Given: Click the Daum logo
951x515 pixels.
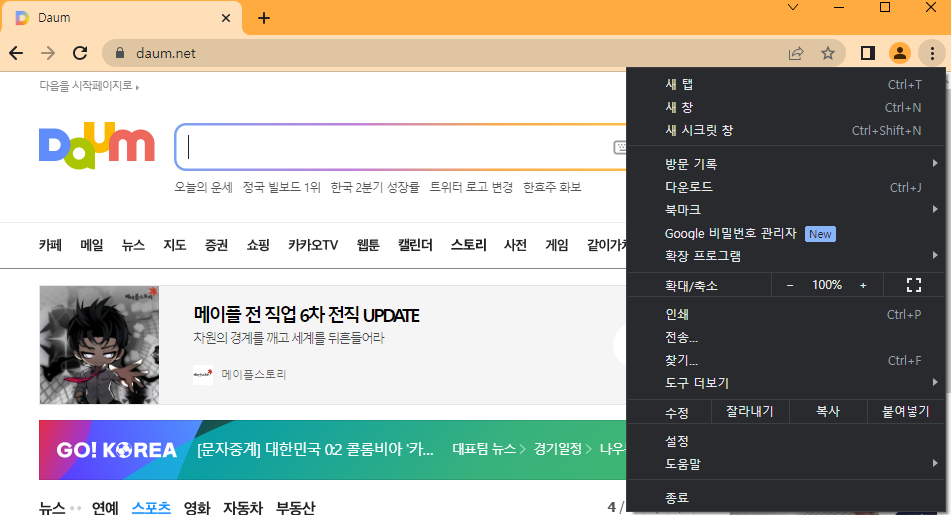Looking at the screenshot, I should click(97, 146).
